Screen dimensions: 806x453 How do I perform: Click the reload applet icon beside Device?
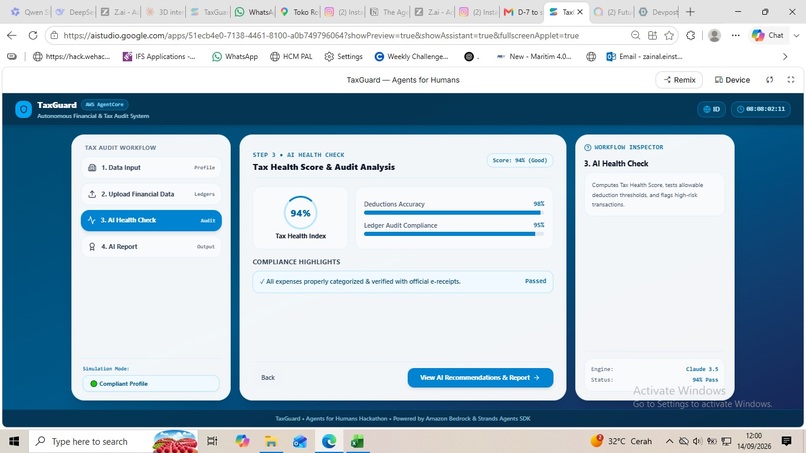770,80
